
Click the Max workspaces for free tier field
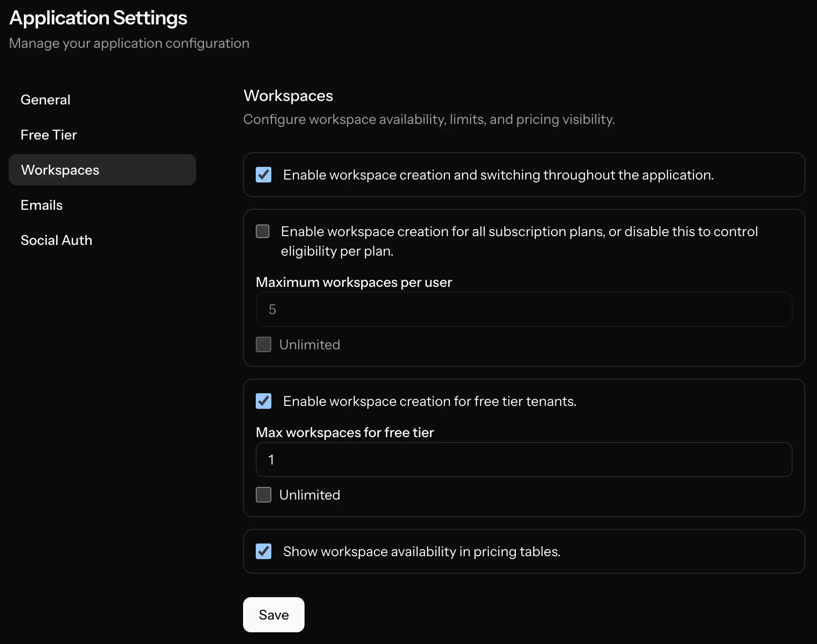522,460
